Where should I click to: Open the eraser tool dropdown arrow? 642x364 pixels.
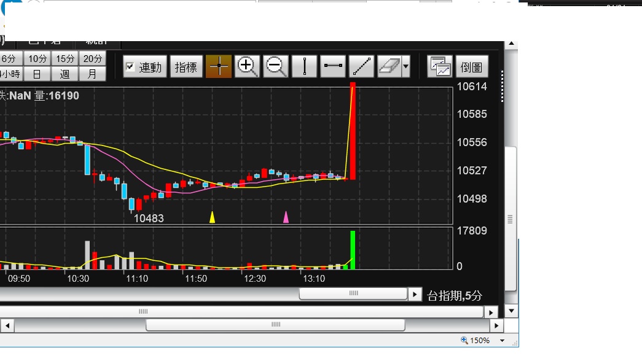click(x=405, y=66)
